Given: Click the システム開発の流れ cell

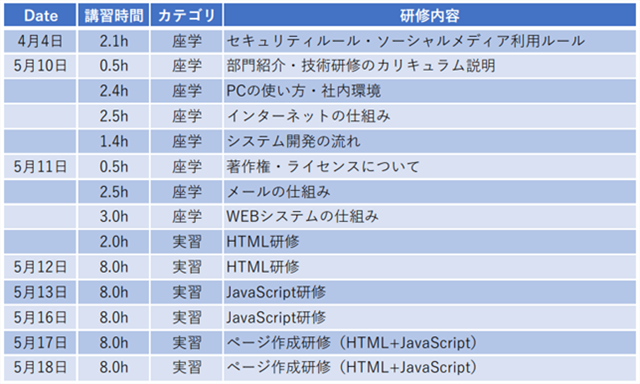Looking at the screenshot, I should click(x=430, y=142).
